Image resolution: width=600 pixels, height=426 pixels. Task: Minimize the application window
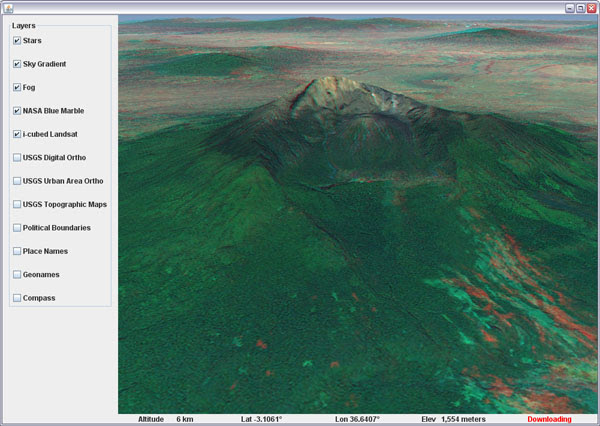click(570, 8)
